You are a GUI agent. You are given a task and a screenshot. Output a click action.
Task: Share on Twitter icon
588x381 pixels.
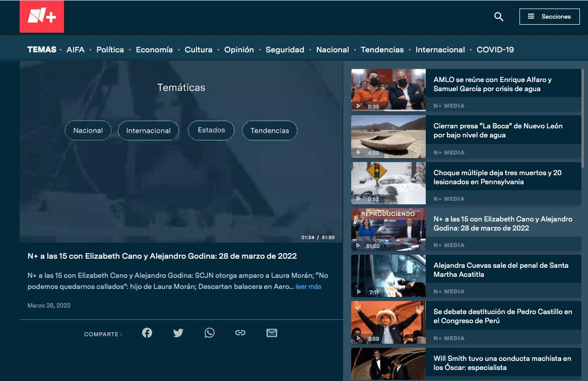coord(178,333)
